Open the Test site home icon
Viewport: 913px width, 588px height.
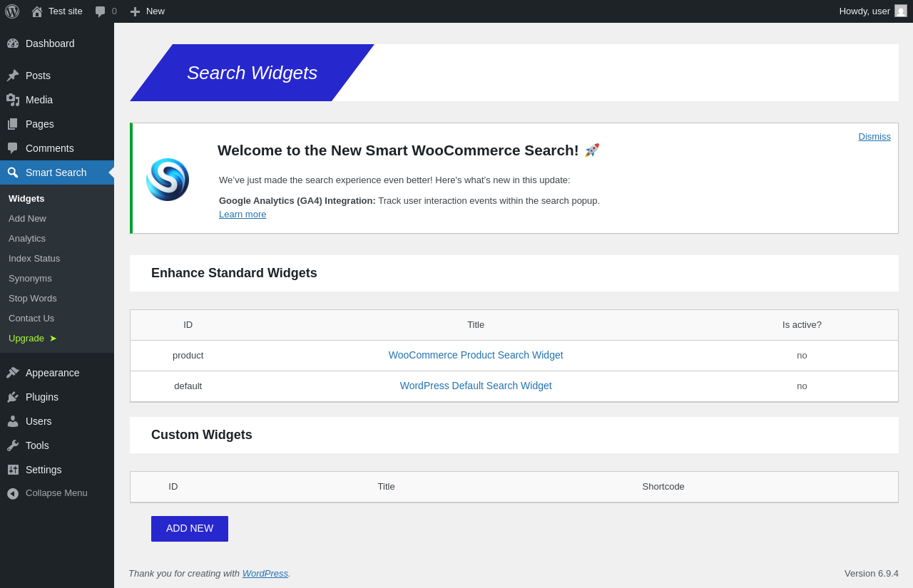(x=37, y=11)
